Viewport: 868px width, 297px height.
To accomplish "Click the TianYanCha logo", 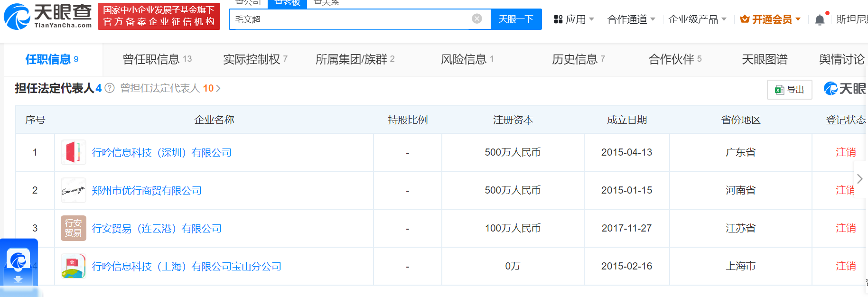I will tap(48, 17).
